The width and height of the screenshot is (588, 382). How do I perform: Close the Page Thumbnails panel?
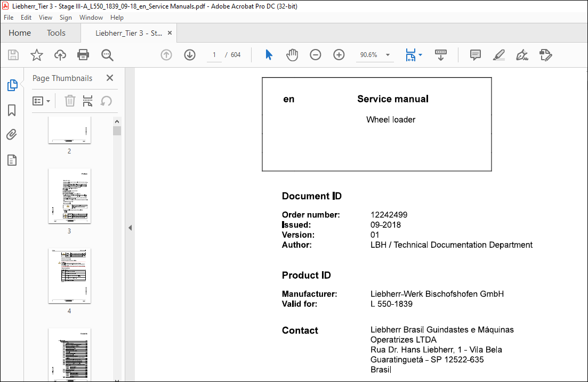click(109, 78)
